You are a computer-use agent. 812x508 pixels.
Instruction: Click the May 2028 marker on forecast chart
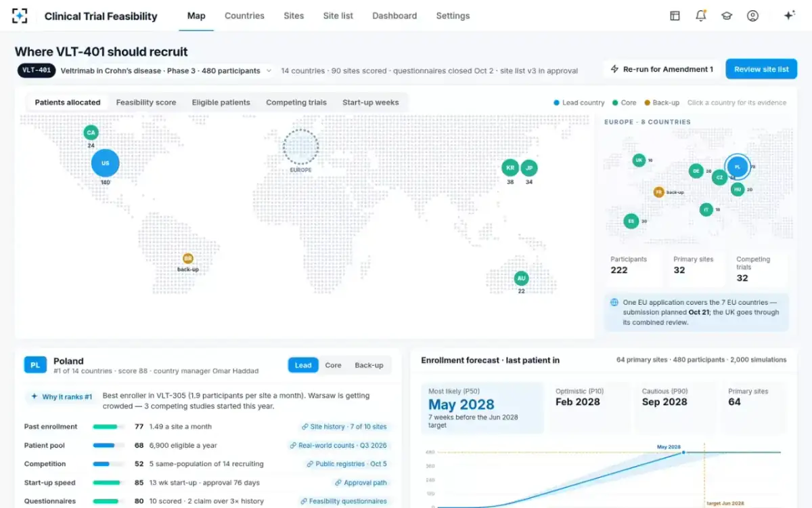[x=683, y=452]
